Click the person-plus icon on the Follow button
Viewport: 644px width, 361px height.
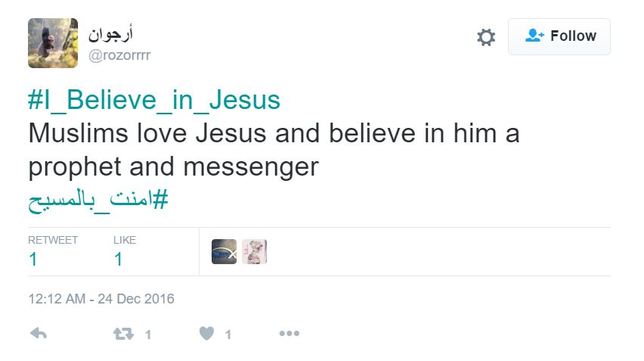(535, 36)
